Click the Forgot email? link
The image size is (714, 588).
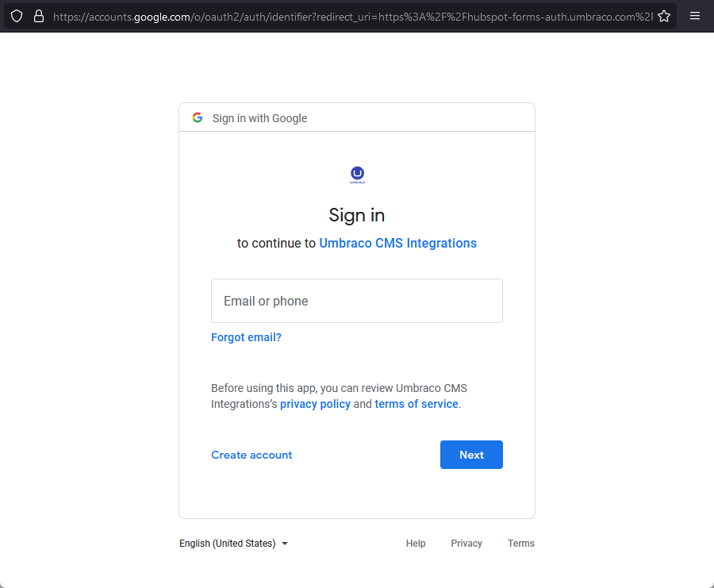tap(246, 337)
